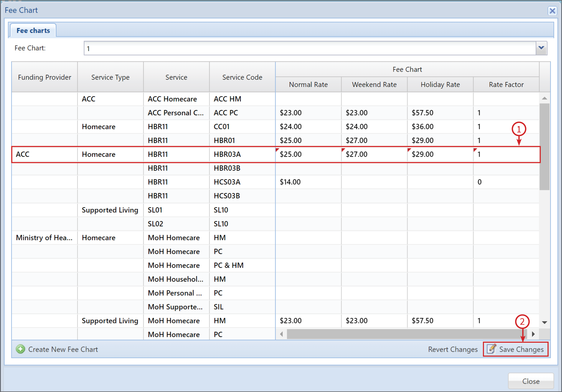Click the green plus Create New Fee Chart icon
Image resolution: width=562 pixels, height=392 pixels.
pyautogui.click(x=21, y=349)
